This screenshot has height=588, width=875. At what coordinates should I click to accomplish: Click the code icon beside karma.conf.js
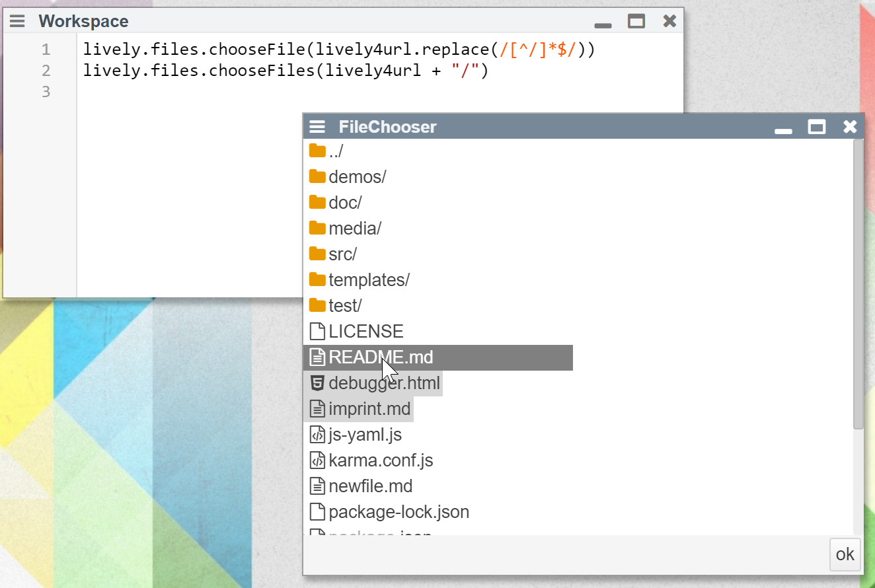click(x=317, y=460)
